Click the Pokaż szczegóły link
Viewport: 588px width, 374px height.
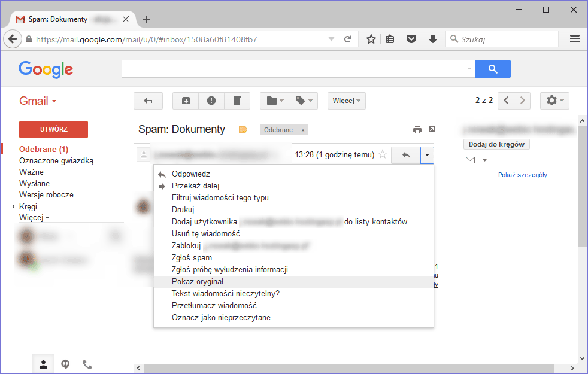coord(522,175)
